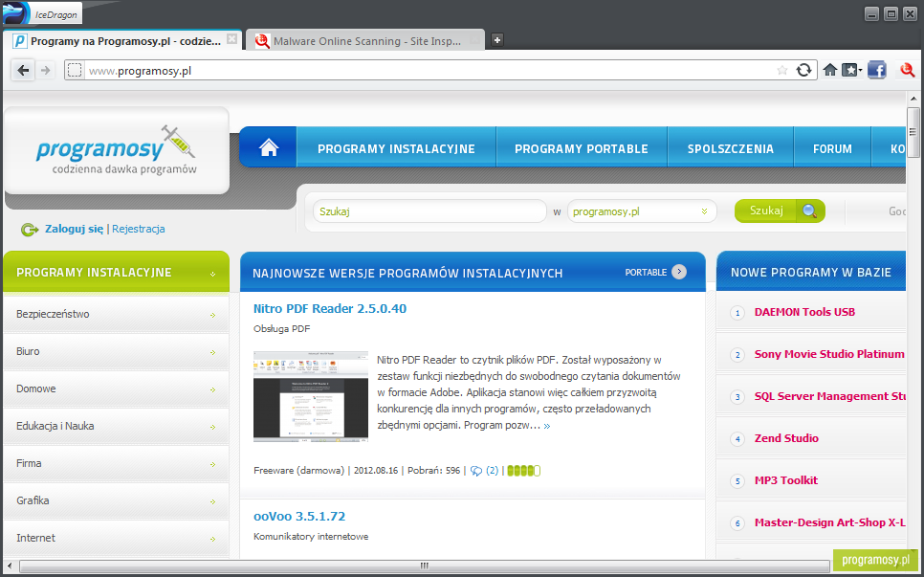The height and width of the screenshot is (577, 924).
Task: Open Nitro PDF Reader 2.5.0.40 title link
Action: pyautogui.click(x=330, y=308)
